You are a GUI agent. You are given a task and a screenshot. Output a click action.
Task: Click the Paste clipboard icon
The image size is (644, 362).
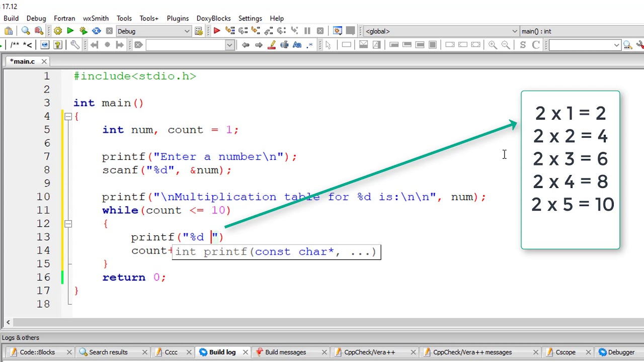pos(9,31)
